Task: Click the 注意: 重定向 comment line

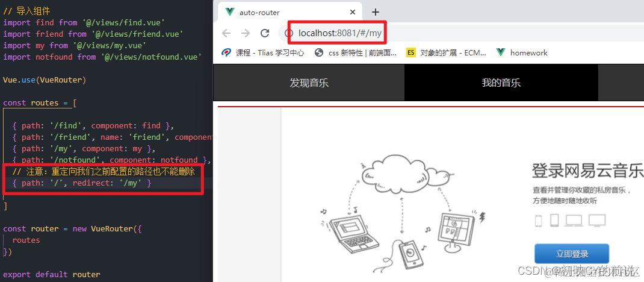Action: tap(104, 171)
